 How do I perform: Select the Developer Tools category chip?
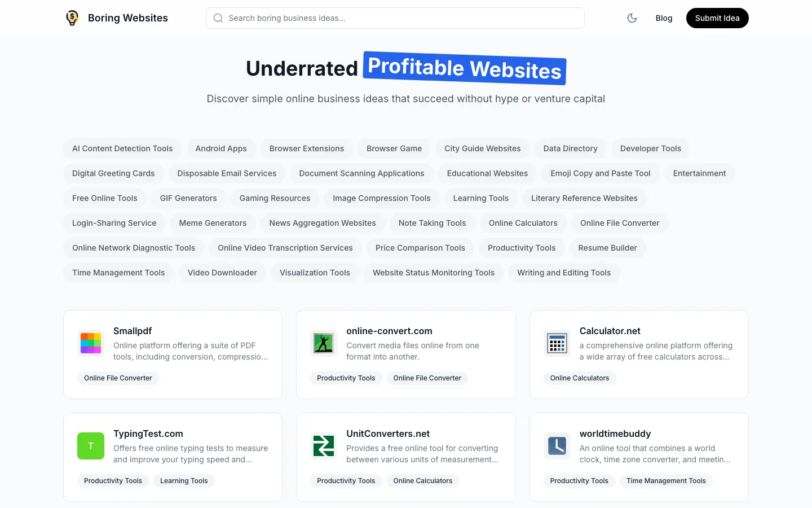650,148
